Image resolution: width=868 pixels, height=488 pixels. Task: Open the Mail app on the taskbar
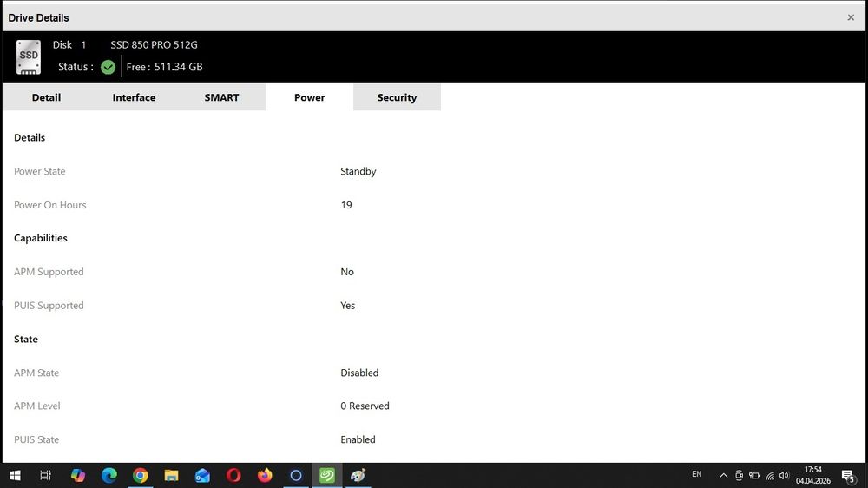click(x=202, y=475)
